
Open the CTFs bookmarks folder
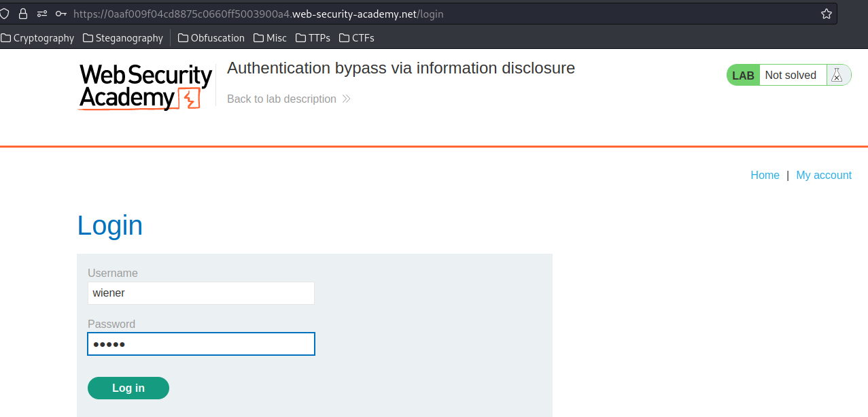pos(357,38)
